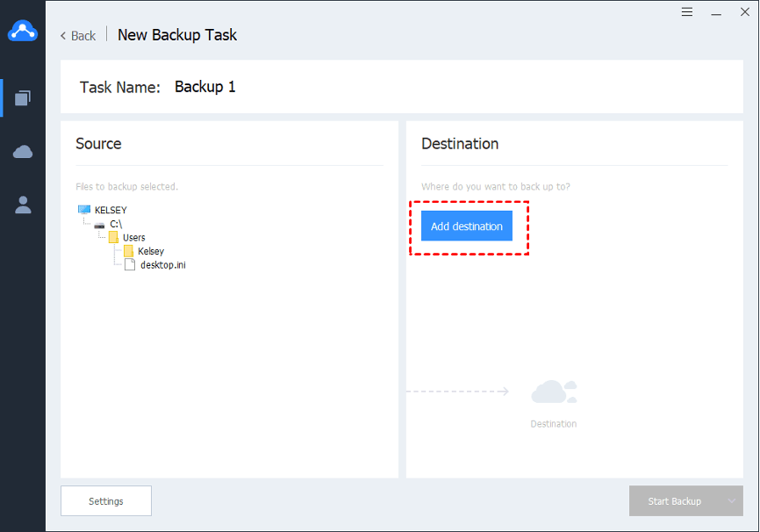760x532 pixels.
Task: Click the Users folder icon
Action: tap(113, 238)
